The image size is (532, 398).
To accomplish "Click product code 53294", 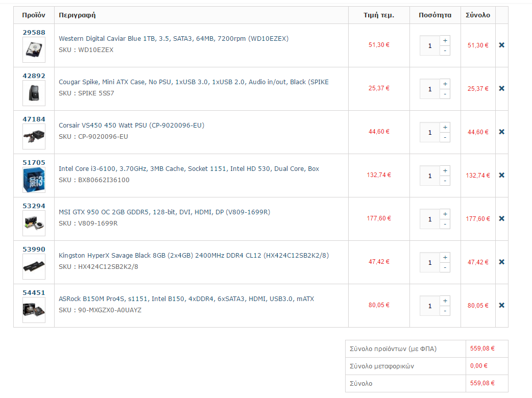I will [34, 206].
